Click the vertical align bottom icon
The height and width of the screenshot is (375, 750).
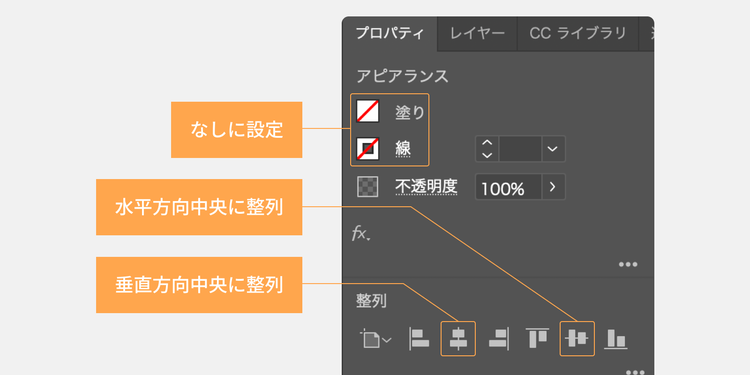pos(616,339)
